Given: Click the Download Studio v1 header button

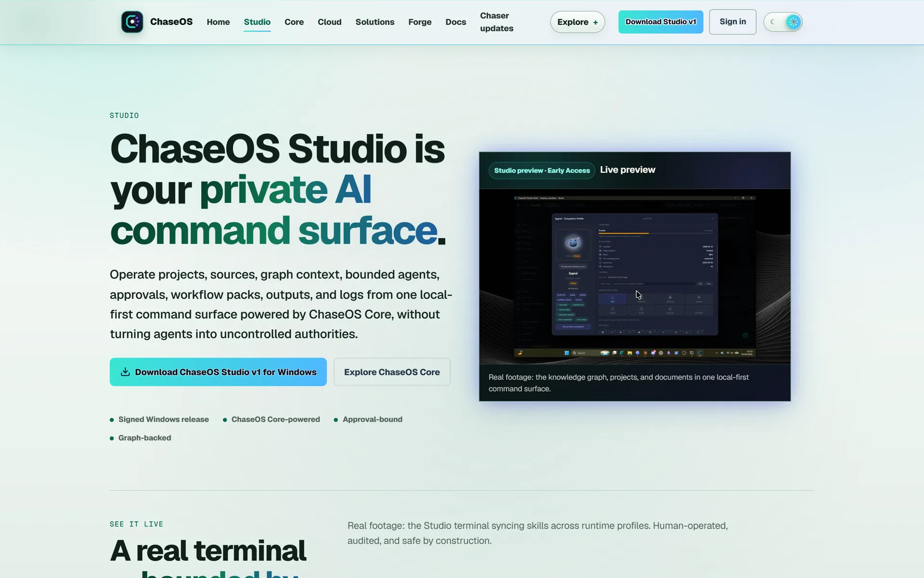Looking at the screenshot, I should (661, 22).
